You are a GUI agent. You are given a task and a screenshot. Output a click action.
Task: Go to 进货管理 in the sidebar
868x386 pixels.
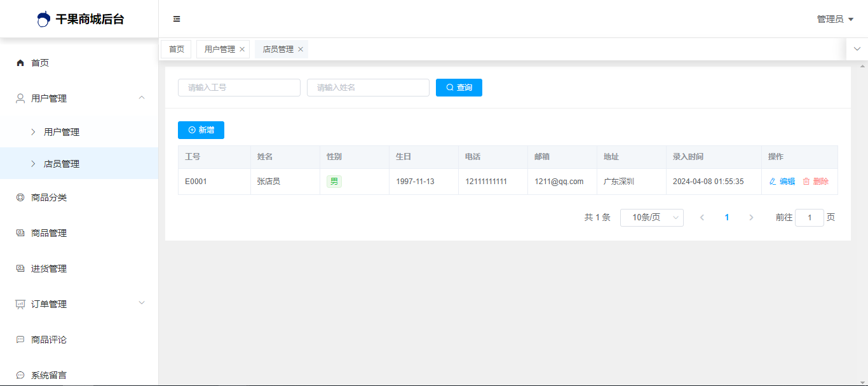(x=49, y=269)
